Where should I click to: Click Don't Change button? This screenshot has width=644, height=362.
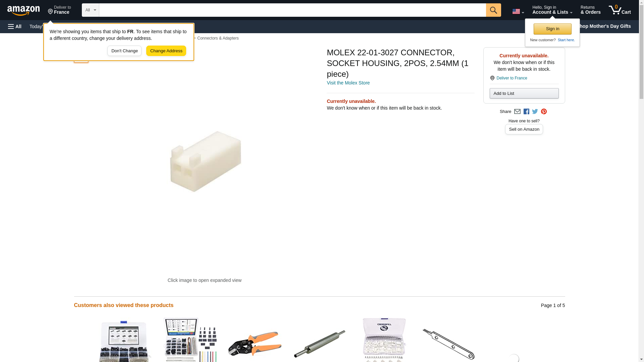pyautogui.click(x=124, y=51)
